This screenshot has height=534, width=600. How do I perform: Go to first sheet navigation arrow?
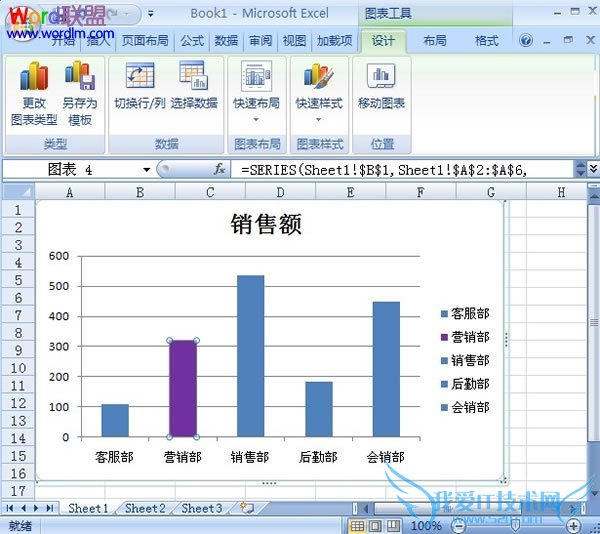(x=10, y=508)
